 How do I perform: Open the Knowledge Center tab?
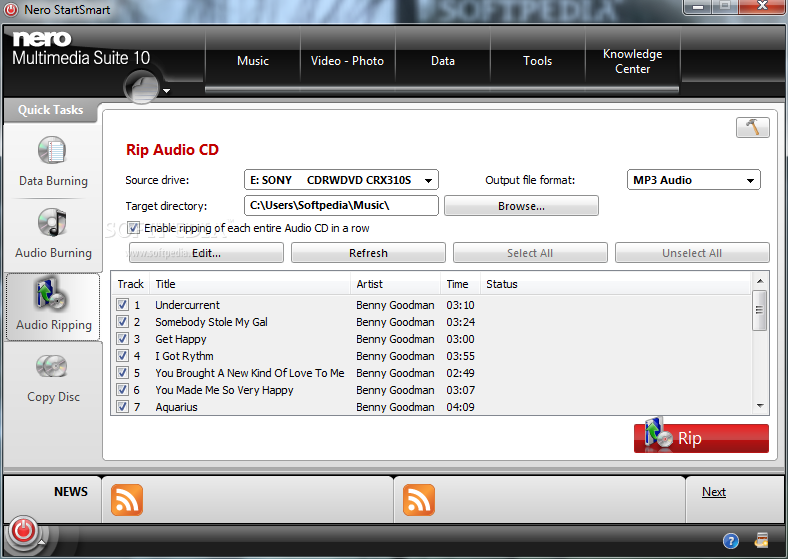pos(633,61)
